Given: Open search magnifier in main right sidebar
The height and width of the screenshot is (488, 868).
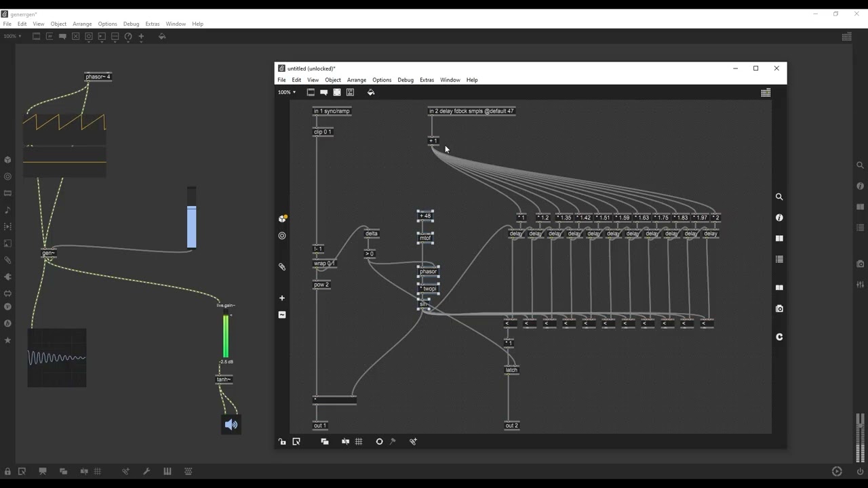Looking at the screenshot, I should pyautogui.click(x=860, y=165).
